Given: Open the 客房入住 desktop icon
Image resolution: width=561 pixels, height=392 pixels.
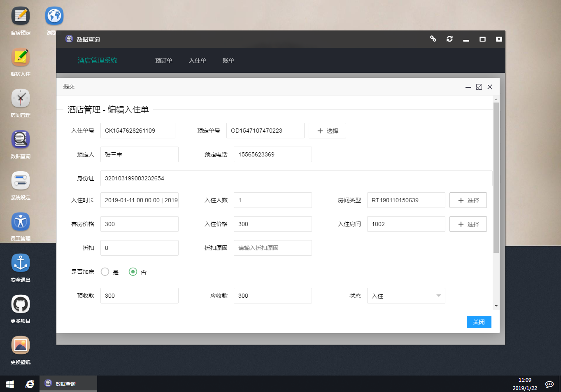Looking at the screenshot, I should click(x=20, y=57).
